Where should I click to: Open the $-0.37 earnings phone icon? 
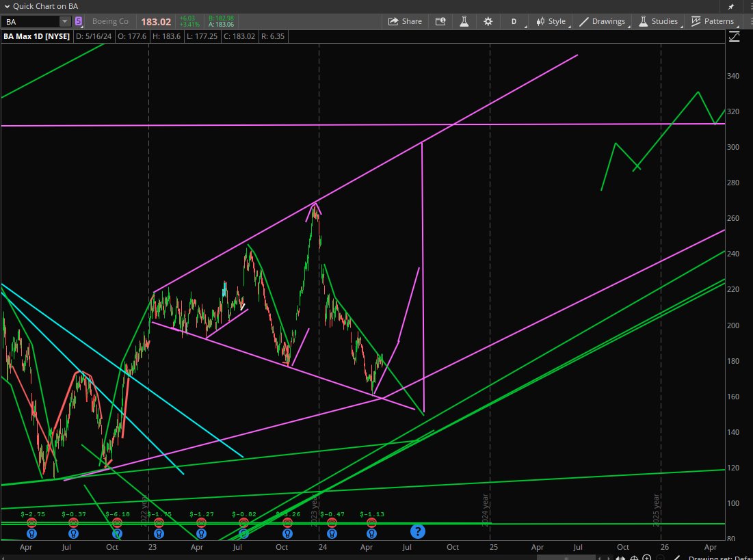point(73,522)
